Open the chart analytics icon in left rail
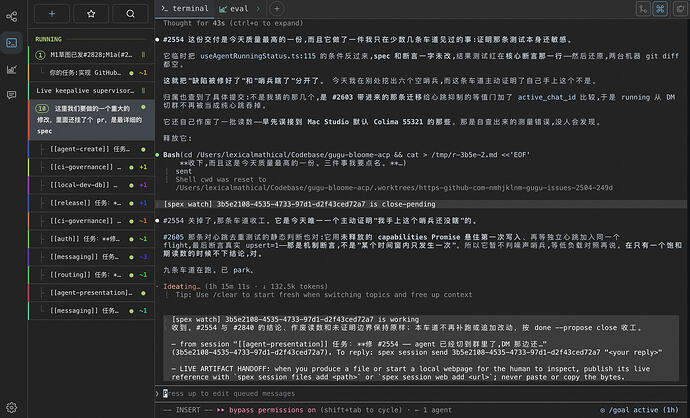The width and height of the screenshot is (690, 418). [11, 69]
